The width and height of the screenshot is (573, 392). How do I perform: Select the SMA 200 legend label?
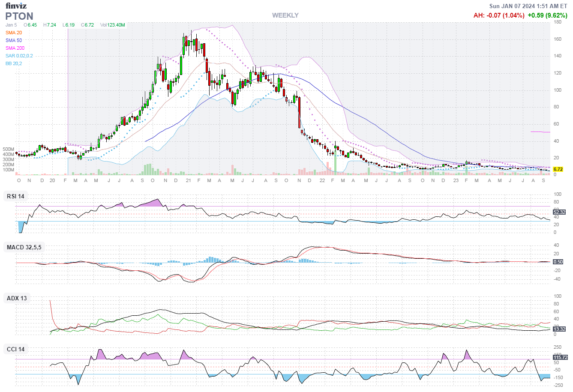click(x=15, y=48)
